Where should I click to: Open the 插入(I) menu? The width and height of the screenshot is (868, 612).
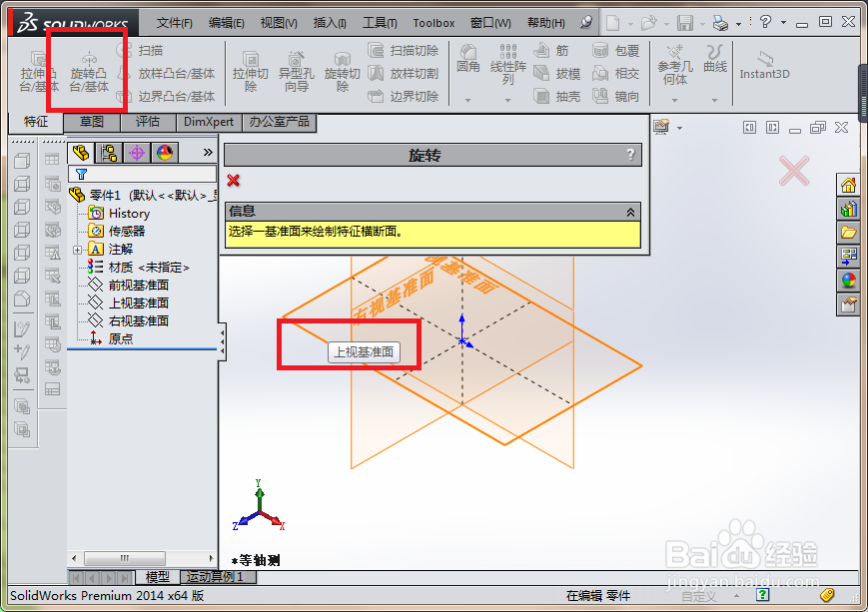click(330, 23)
